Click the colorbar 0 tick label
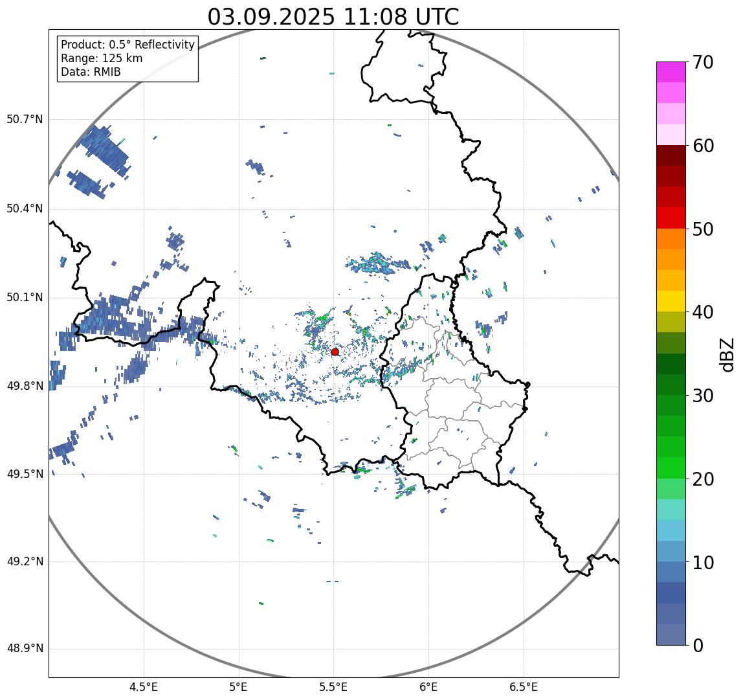The height and width of the screenshot is (700, 743). [698, 646]
